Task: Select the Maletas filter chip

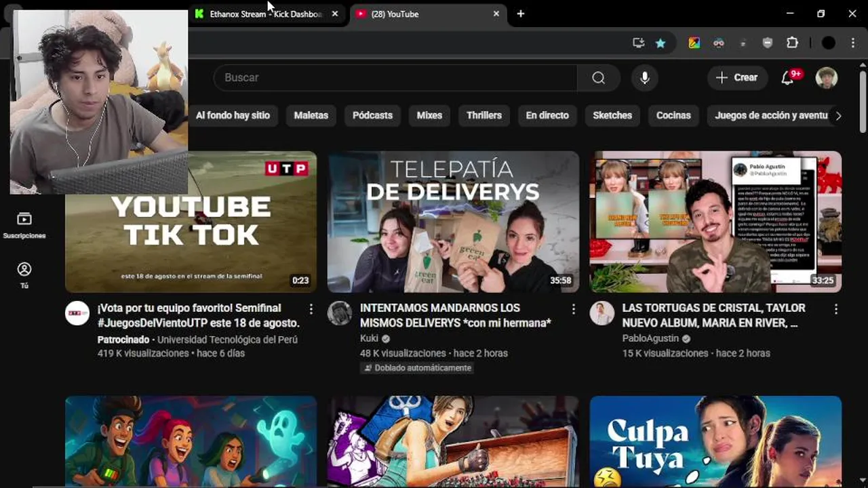Action: (311, 115)
